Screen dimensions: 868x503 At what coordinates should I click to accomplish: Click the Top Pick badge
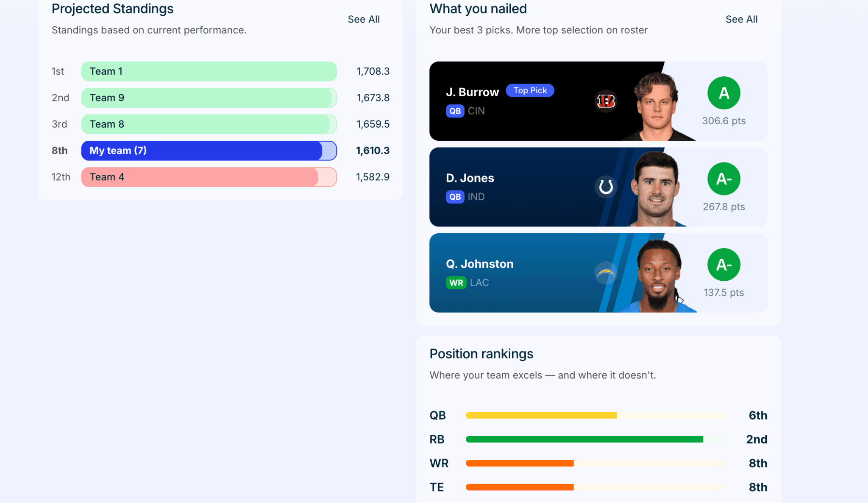530,90
